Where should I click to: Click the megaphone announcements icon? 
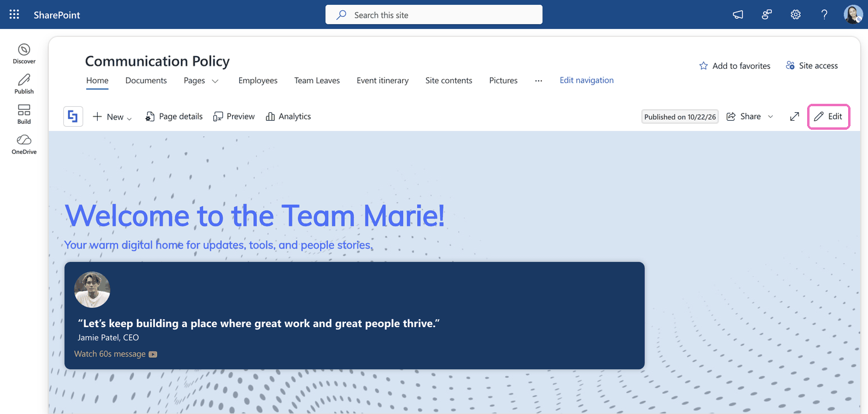(x=738, y=14)
